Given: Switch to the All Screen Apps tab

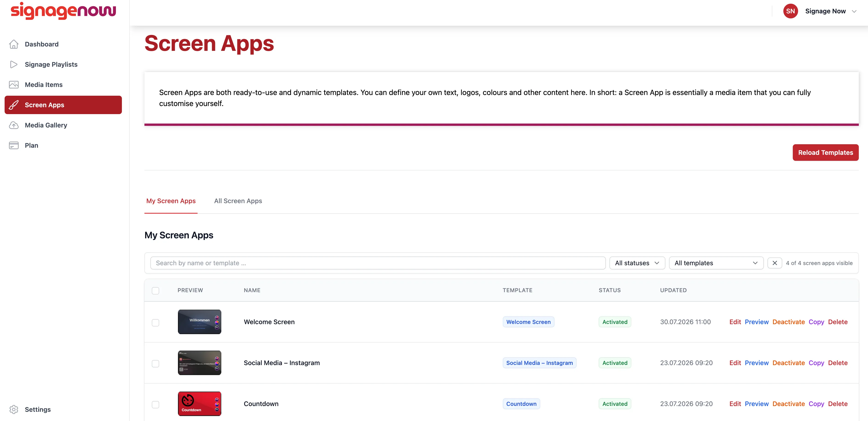Looking at the screenshot, I should (238, 201).
